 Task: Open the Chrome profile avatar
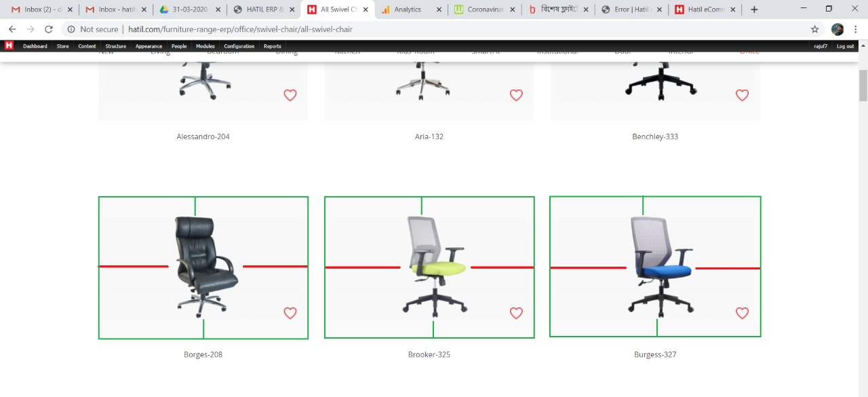(x=837, y=29)
